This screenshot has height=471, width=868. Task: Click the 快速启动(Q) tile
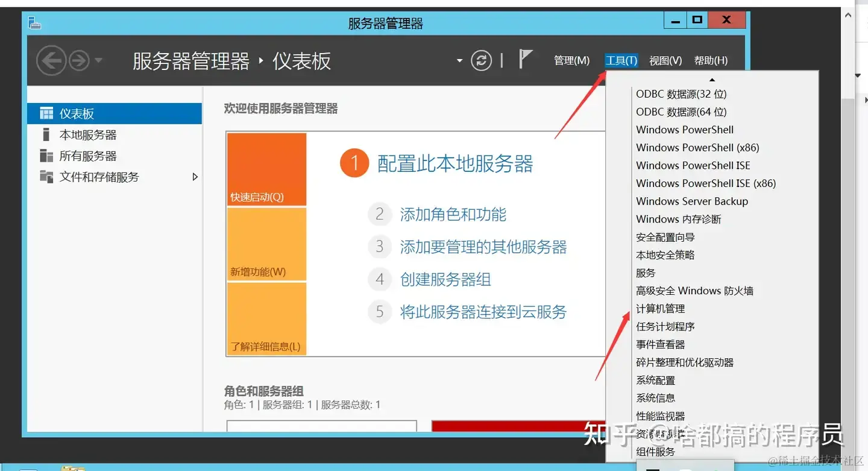coord(266,169)
